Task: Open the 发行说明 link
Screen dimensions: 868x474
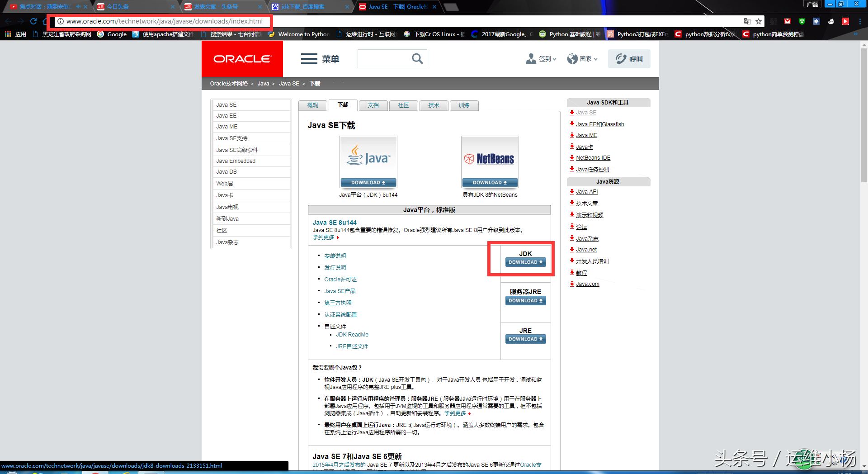Action: click(x=335, y=268)
